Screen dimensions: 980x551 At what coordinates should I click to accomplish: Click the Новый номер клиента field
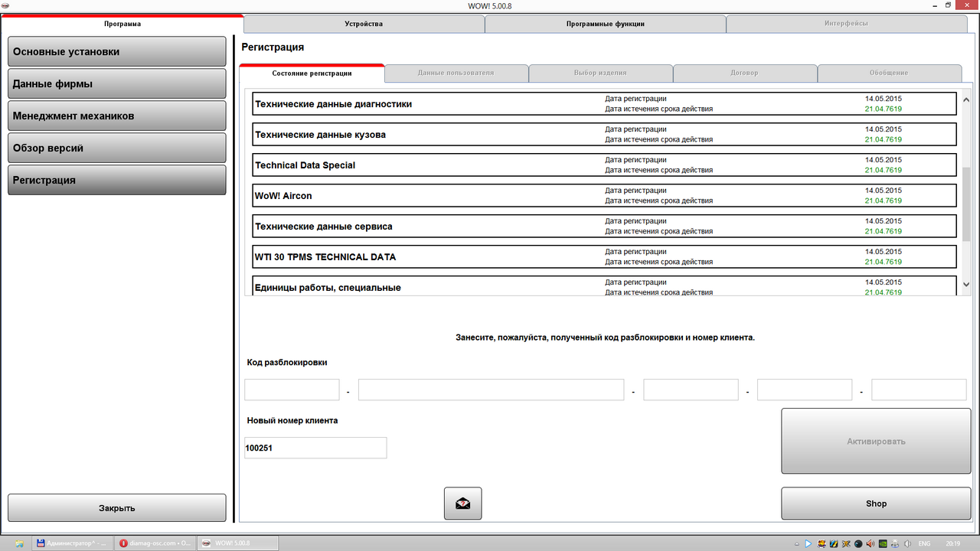315,448
